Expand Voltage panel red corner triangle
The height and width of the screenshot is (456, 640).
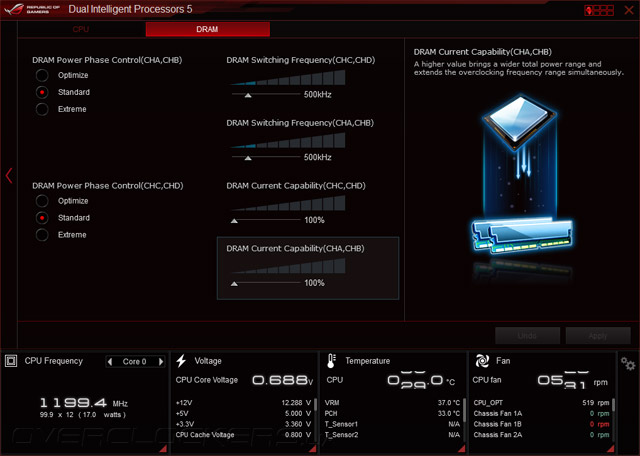313,448
